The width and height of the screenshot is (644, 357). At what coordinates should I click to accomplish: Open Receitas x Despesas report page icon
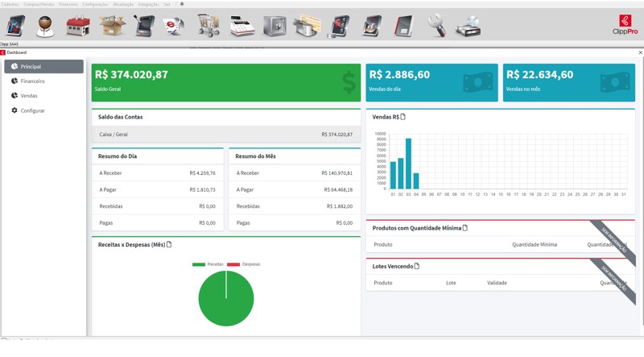(x=169, y=244)
